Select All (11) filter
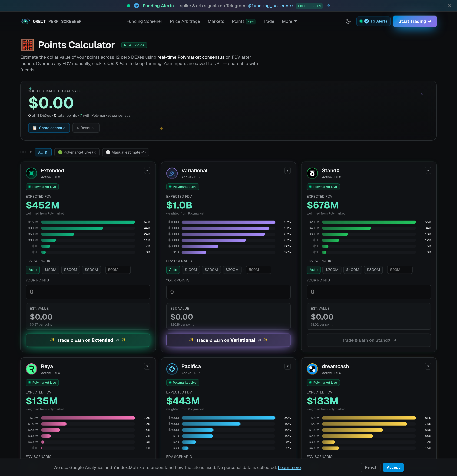Image resolution: width=457 pixels, height=476 pixels. coord(43,152)
